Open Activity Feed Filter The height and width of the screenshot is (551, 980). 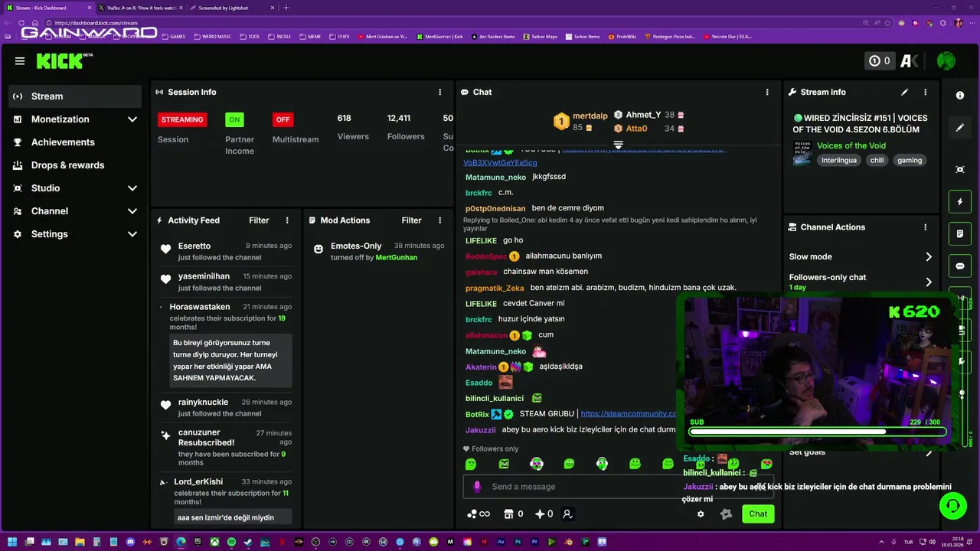click(x=259, y=220)
